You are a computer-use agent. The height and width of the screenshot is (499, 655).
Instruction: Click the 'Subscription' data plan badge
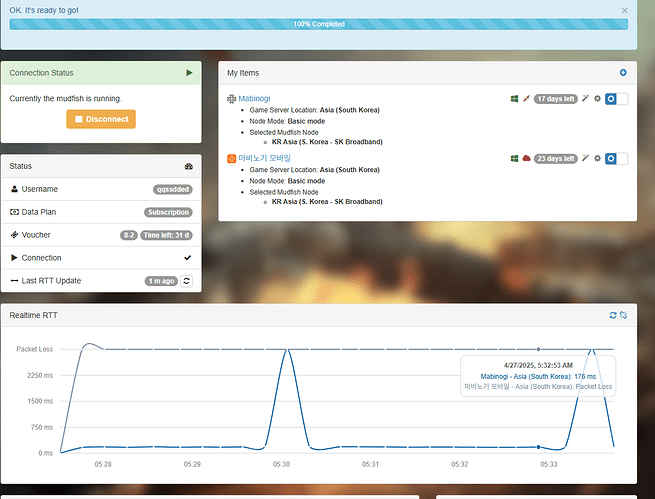click(x=168, y=212)
